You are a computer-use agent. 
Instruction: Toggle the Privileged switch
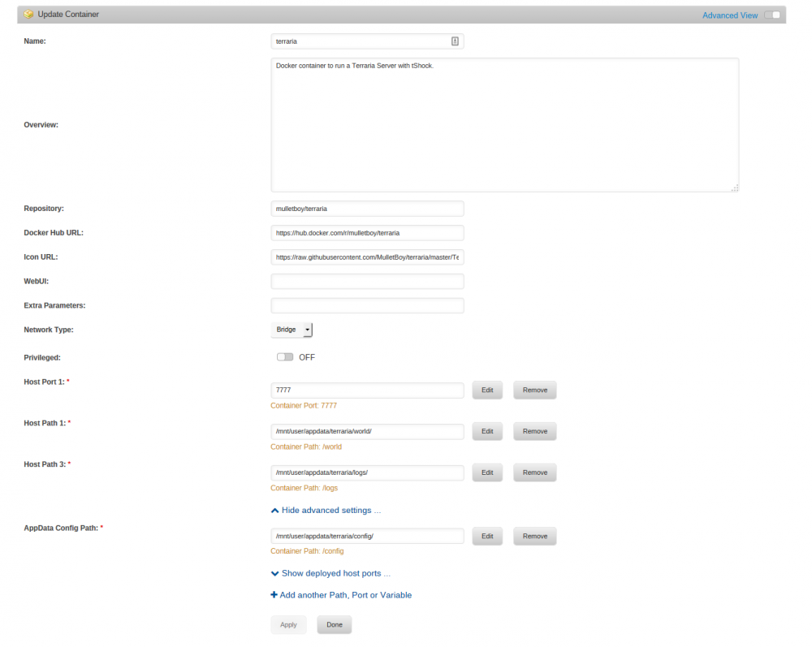tap(285, 357)
